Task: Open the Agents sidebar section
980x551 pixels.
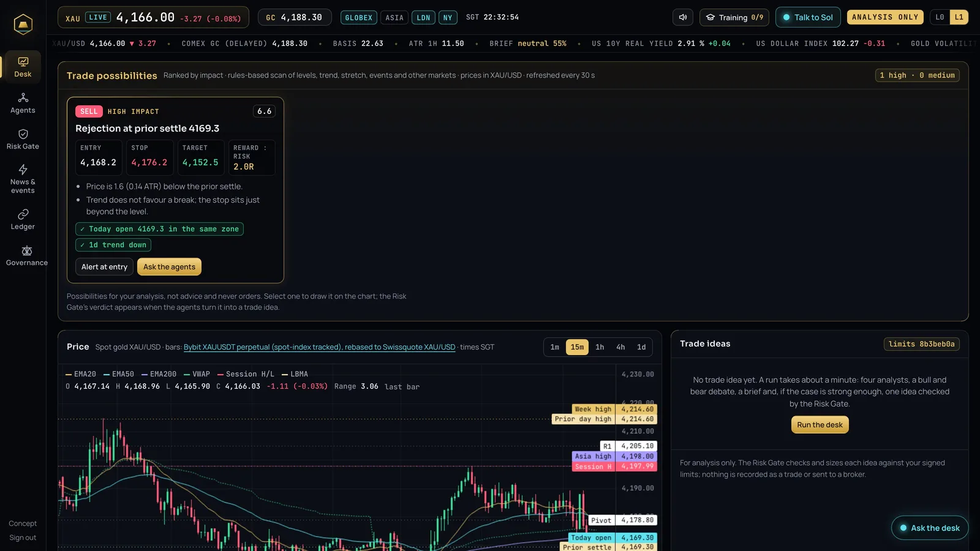Action: click(23, 103)
